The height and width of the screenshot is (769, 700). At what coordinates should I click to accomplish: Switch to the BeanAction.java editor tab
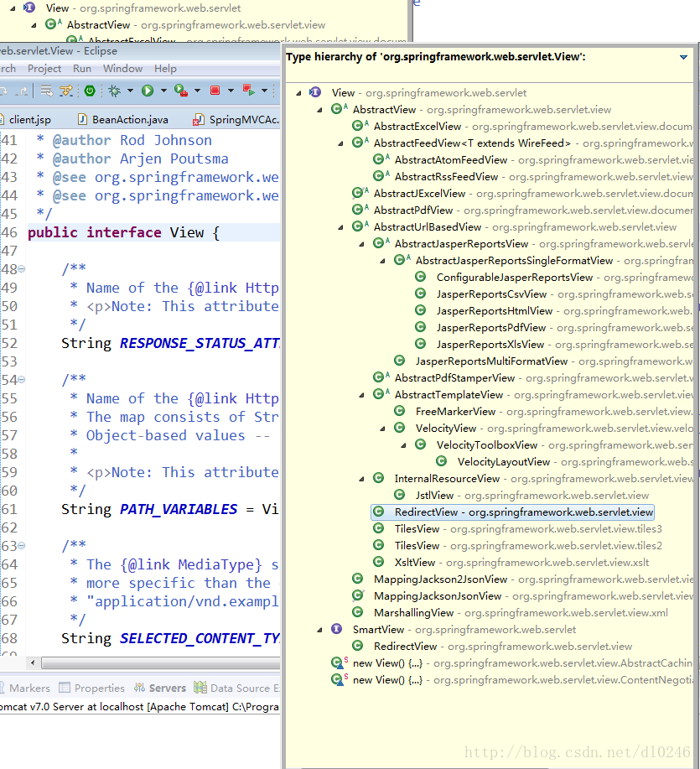tap(123, 120)
